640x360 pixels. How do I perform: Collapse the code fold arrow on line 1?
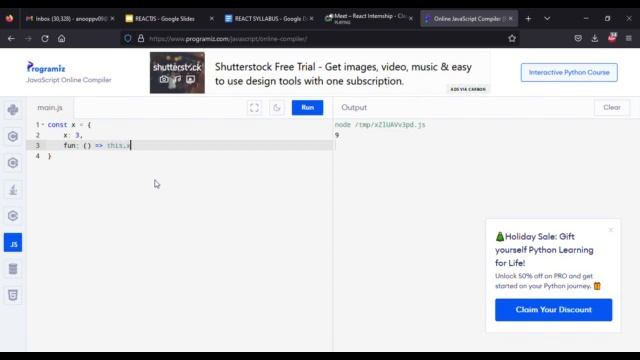pos(42,124)
